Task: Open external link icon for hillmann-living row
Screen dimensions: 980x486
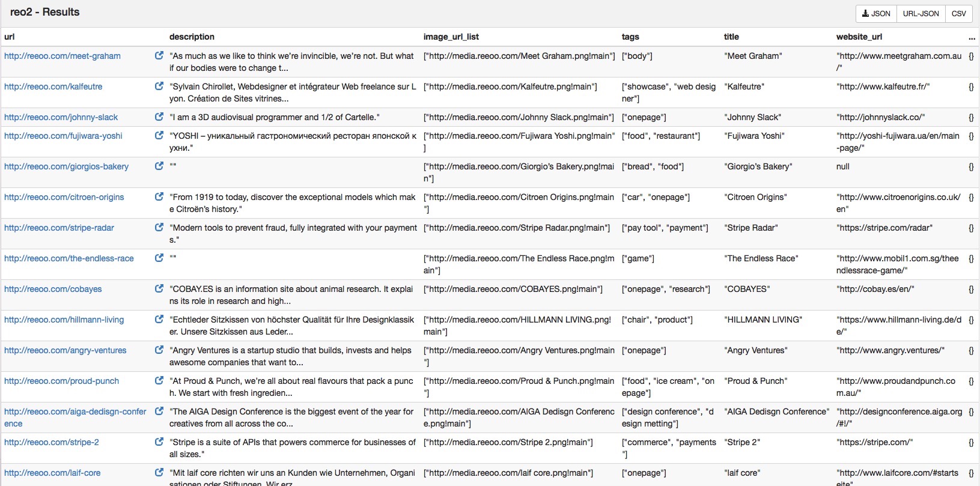Action: (159, 319)
